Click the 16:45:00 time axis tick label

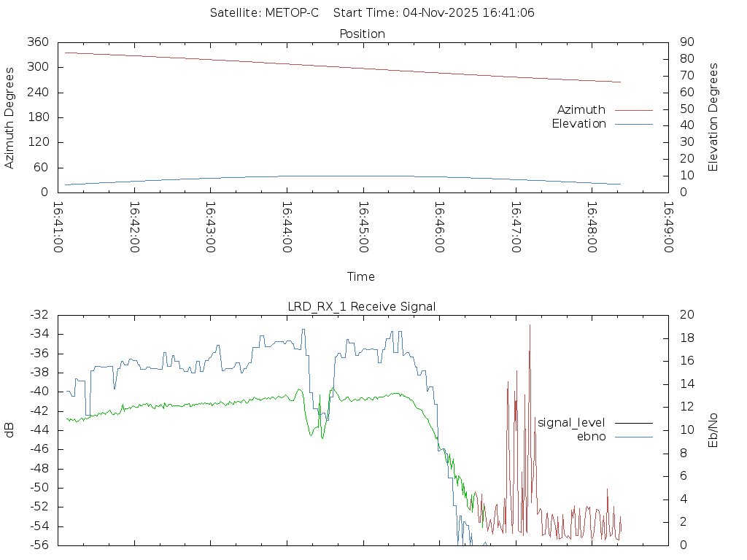(x=363, y=227)
